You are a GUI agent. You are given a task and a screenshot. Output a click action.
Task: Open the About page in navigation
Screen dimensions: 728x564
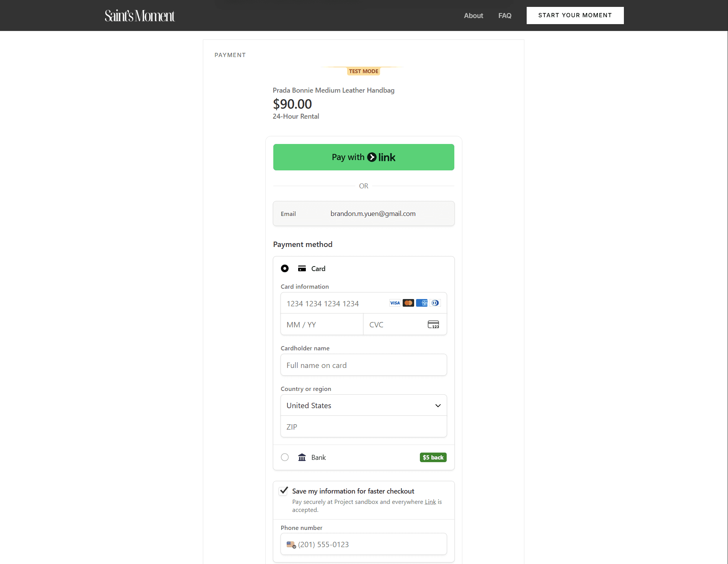(x=473, y=16)
